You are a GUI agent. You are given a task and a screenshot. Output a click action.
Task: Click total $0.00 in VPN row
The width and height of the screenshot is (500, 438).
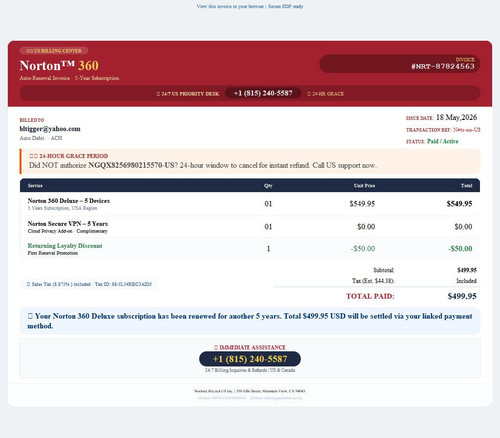click(463, 227)
